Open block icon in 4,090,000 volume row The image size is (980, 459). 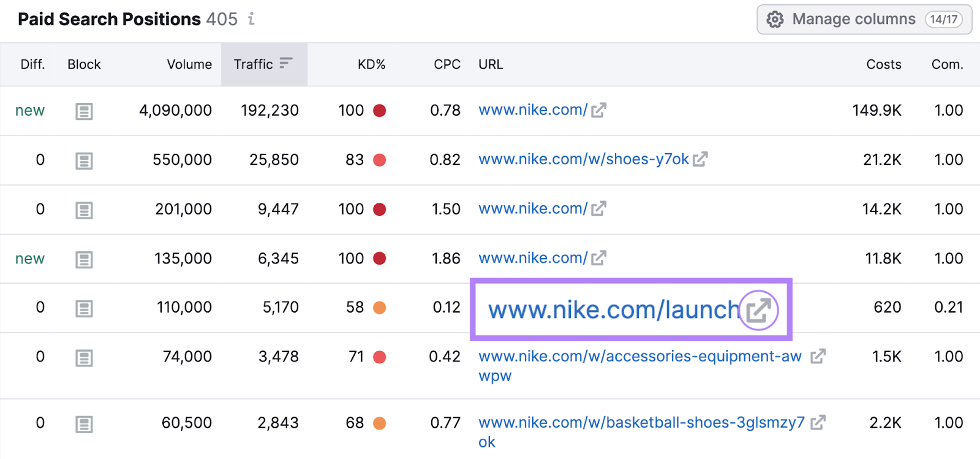(84, 112)
